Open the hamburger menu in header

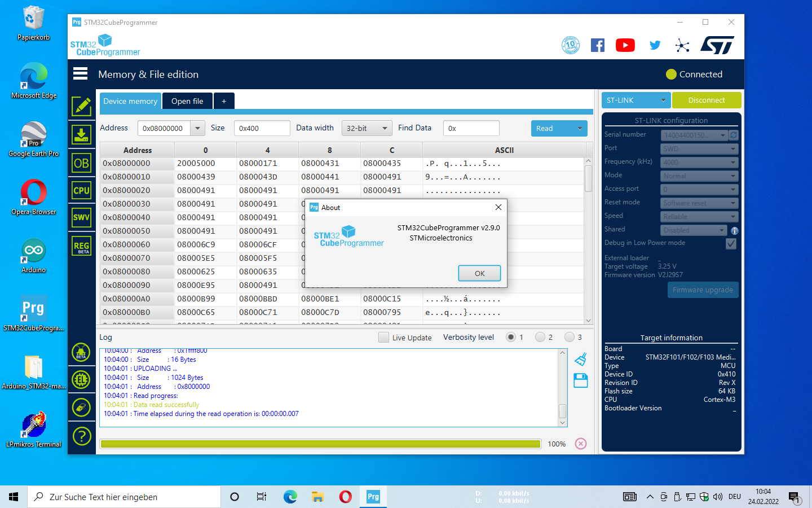click(x=81, y=74)
